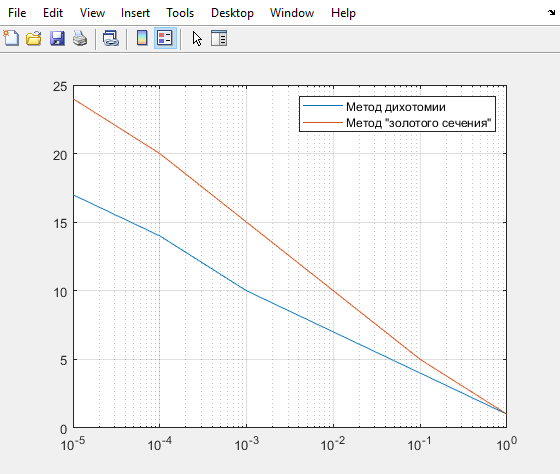Select the 'Метод "золотого сечения"' legend entry
The width and height of the screenshot is (560, 474).
pyautogui.click(x=419, y=123)
